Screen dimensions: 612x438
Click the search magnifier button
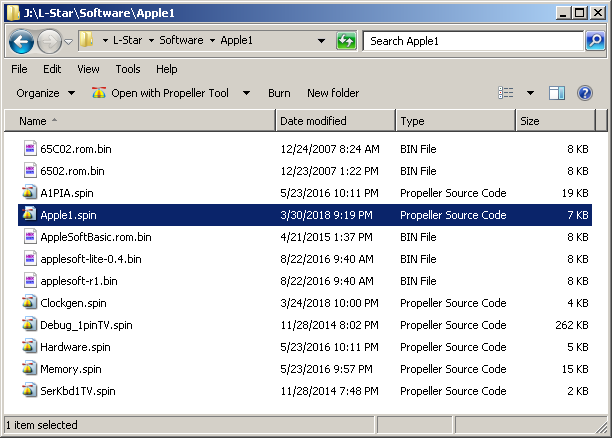coord(595,41)
